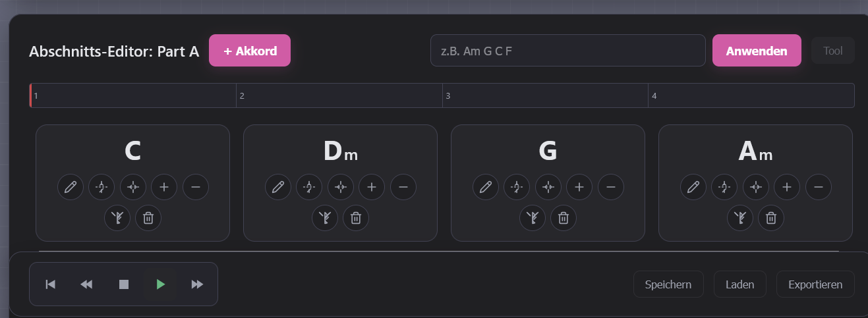The width and height of the screenshot is (868, 318).
Task: Click the branch icon on Am chord card
Action: 740,218
